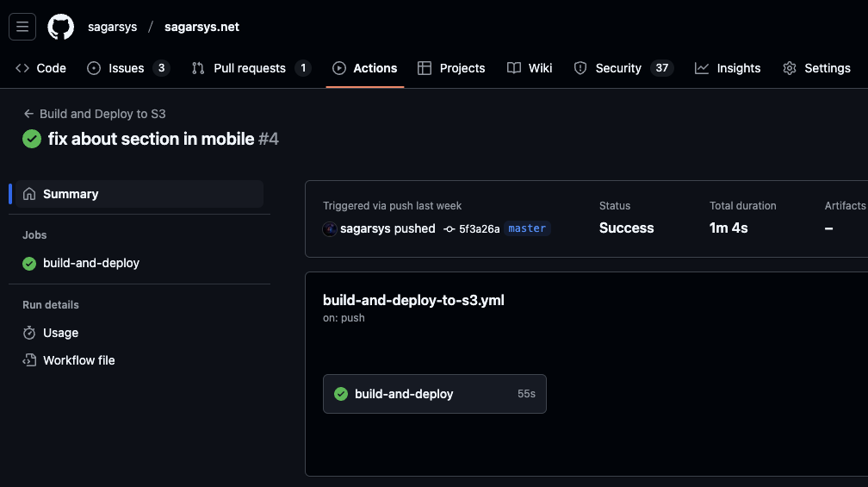The image size is (868, 487).
Task: Open the hamburger navigation menu
Action: [x=22, y=27]
